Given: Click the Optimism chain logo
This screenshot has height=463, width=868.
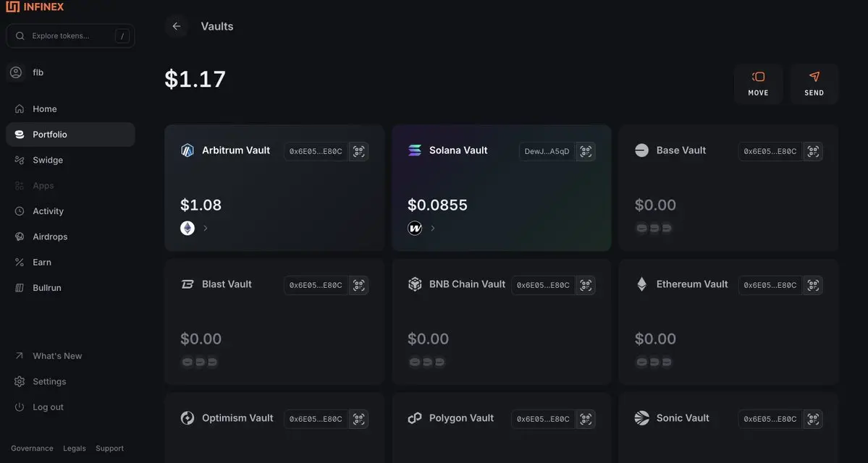Looking at the screenshot, I should coord(187,418).
